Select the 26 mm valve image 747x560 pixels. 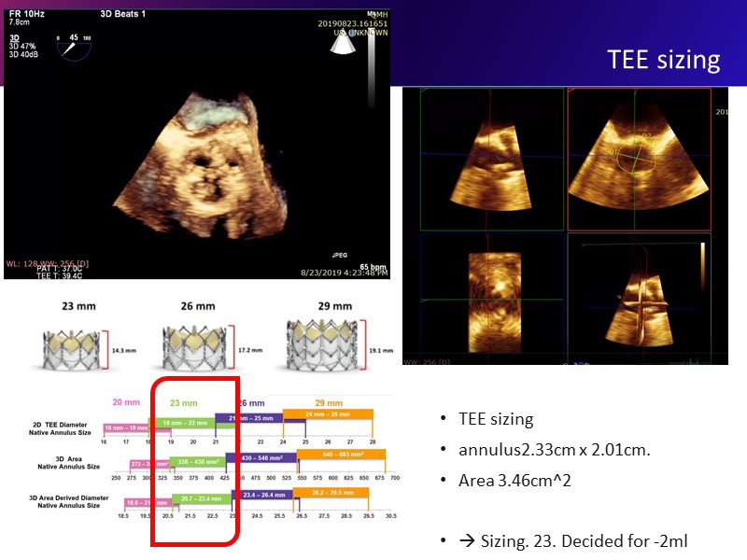192,347
